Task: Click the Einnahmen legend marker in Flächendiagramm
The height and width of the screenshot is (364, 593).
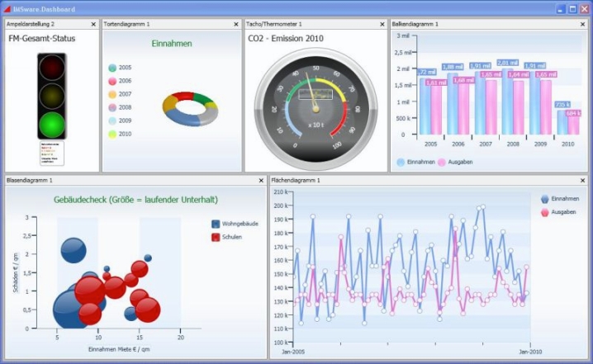Action: [x=544, y=199]
